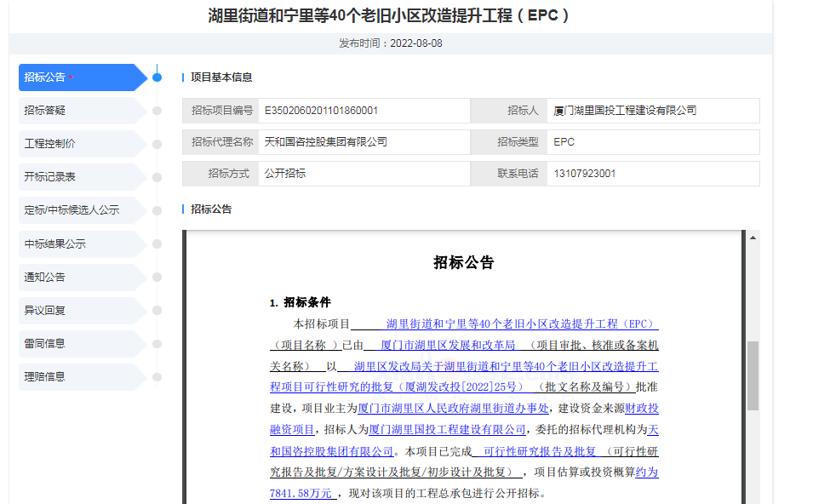Viewport: 813px width, 504px height.
Task: Click the underlined 厦门市湖里区人民政府湖里街道办事处 text
Action: [453, 409]
